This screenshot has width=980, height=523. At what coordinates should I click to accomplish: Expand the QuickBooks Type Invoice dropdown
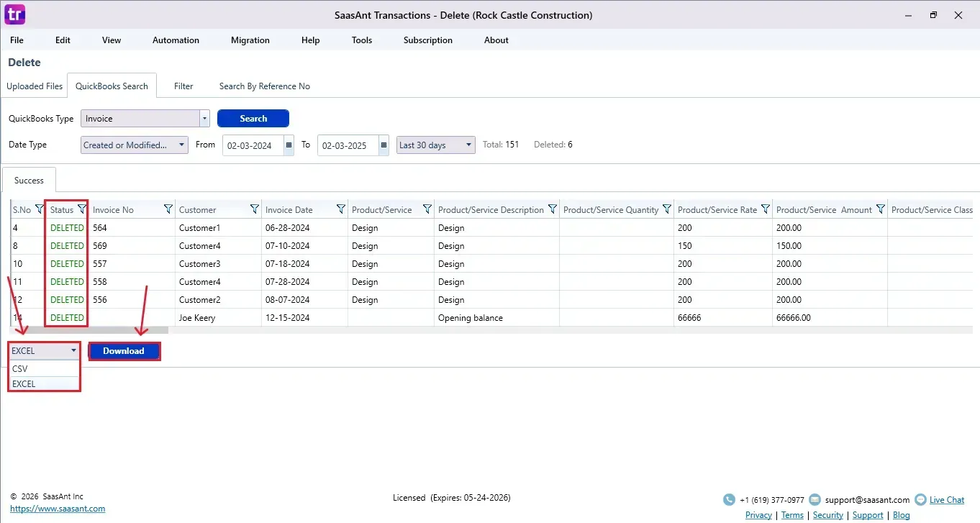click(x=204, y=119)
